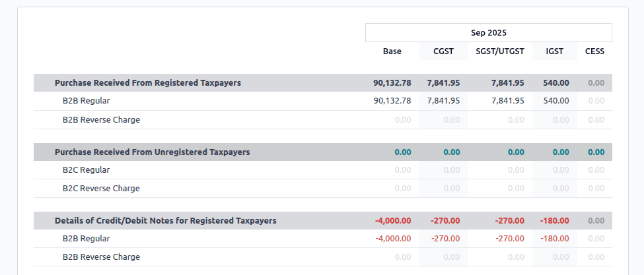Click bold 90,132.78 Base total for Registered Taxpayers
The image size is (644, 275).
tap(392, 83)
